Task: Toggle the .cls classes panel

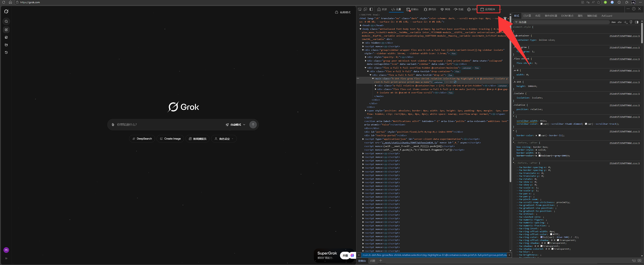Action: pyautogui.click(x=619, y=22)
